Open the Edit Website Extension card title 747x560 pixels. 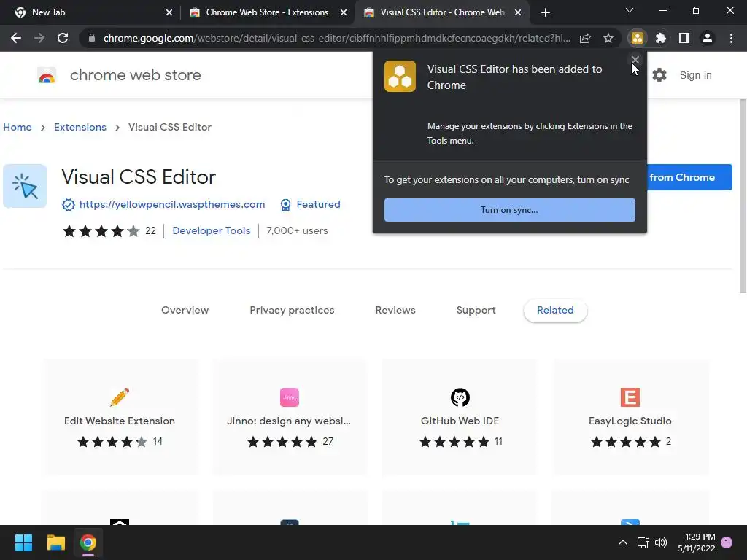tap(120, 421)
